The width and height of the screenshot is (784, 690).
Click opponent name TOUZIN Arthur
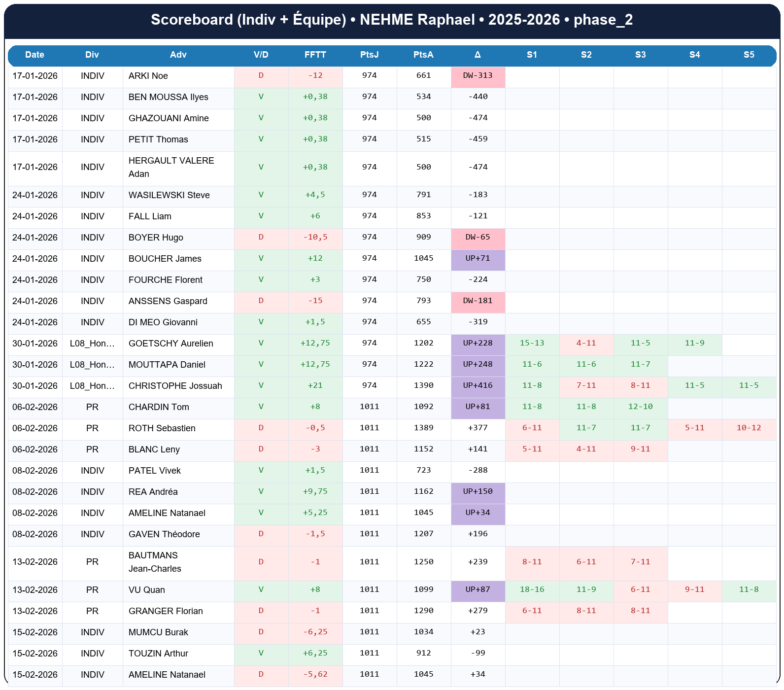click(x=158, y=654)
